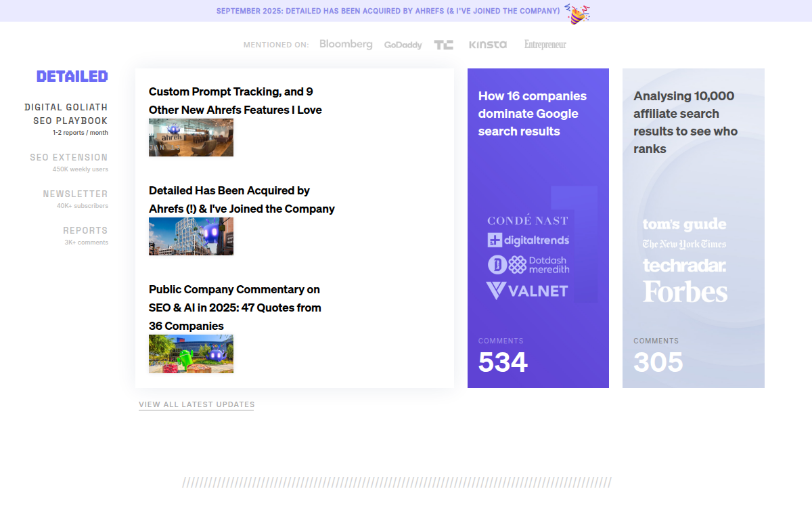The height and width of the screenshot is (508, 812).
Task: Open Detailed Has Been Acquired article title
Action: [242, 200]
